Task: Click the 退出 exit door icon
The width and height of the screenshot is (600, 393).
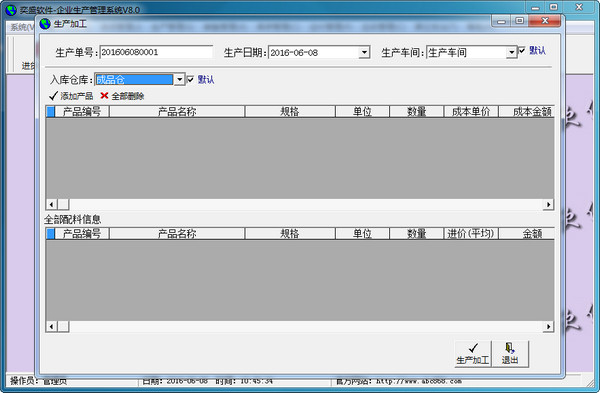Action: (x=509, y=348)
